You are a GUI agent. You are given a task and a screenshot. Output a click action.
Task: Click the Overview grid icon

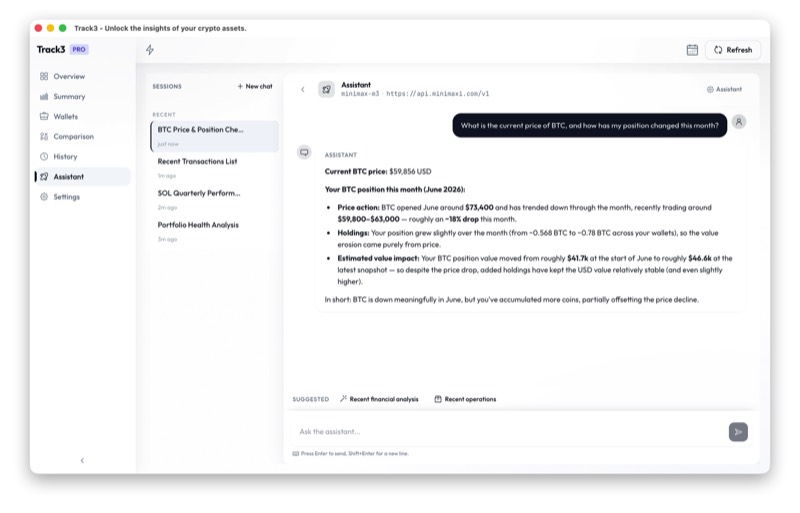click(44, 77)
